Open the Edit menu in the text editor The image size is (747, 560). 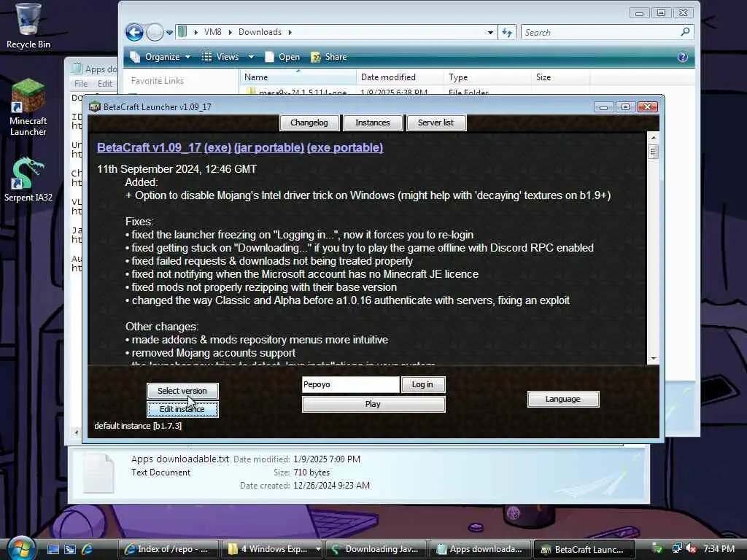105,84
